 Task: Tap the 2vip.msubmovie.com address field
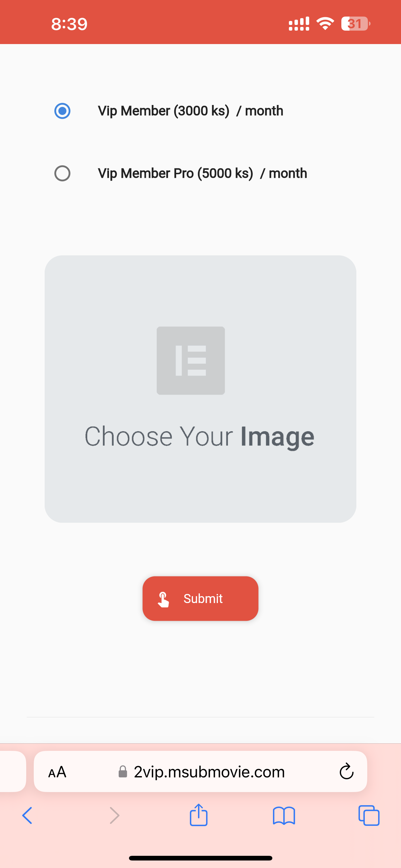pyautogui.click(x=200, y=771)
